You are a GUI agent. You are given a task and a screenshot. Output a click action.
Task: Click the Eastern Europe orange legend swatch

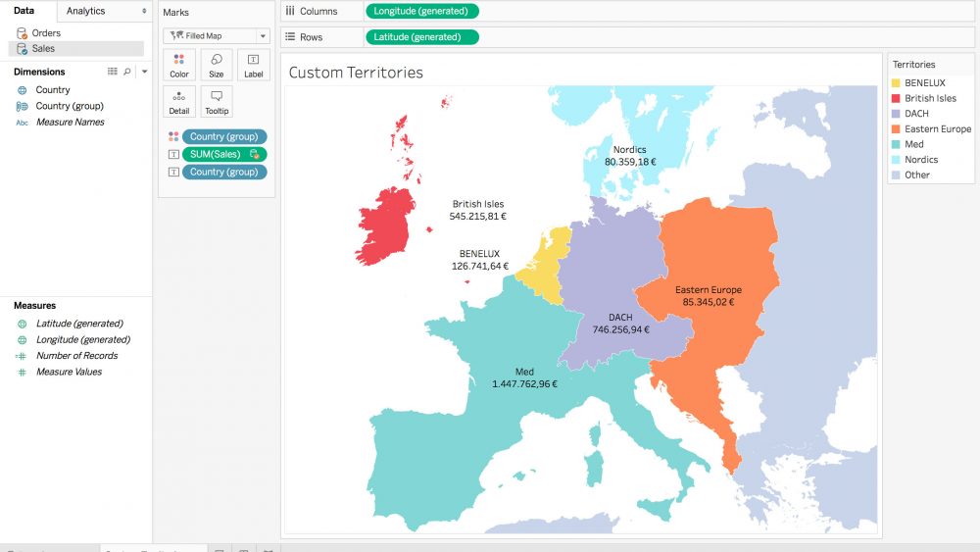[896, 128]
